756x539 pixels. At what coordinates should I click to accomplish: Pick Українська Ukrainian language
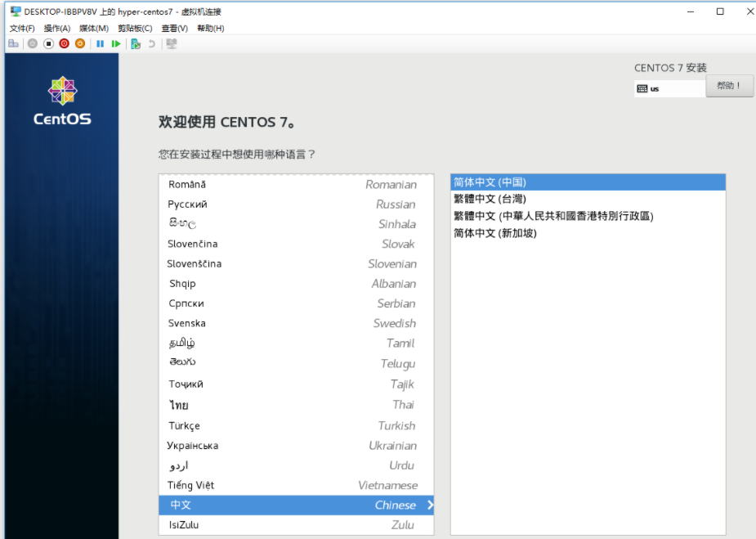tap(296, 446)
